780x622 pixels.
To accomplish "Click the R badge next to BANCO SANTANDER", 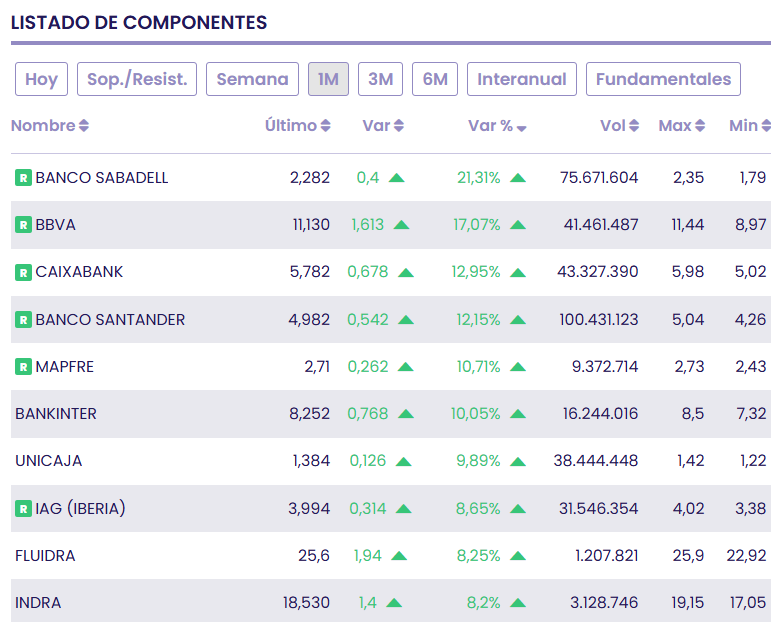I will [23, 319].
